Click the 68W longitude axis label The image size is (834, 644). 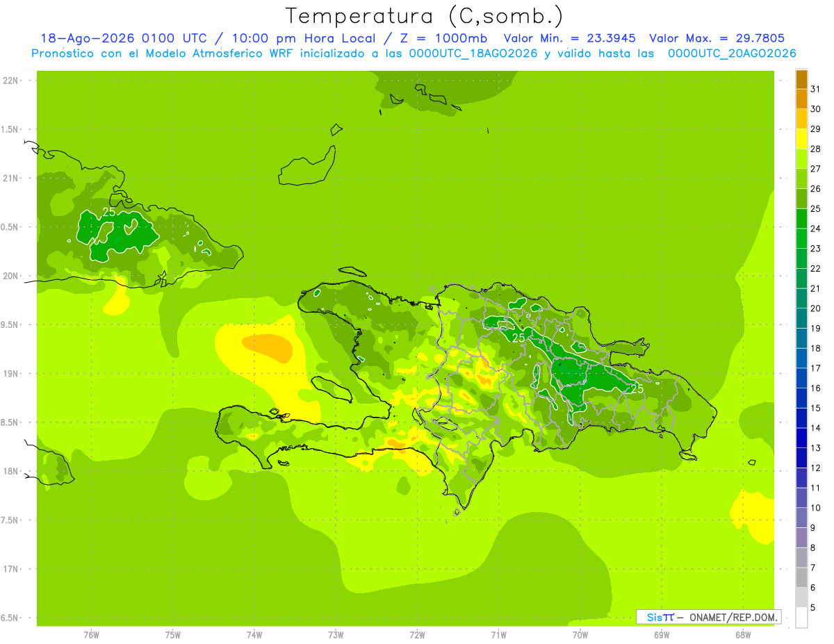click(x=743, y=635)
